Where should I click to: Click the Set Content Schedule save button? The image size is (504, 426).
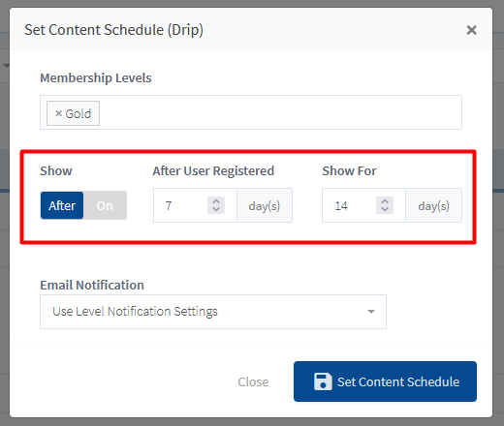click(385, 381)
